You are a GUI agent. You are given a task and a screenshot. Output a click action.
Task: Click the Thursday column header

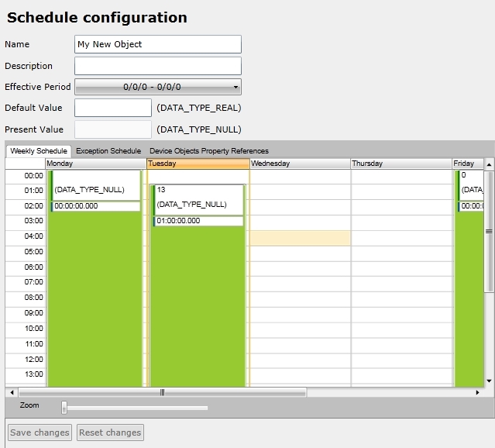400,164
